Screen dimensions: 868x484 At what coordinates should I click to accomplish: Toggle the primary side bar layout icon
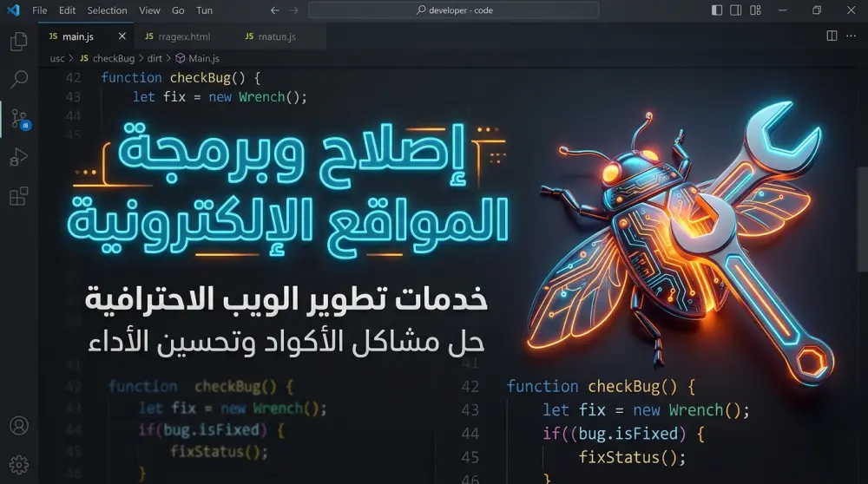[717, 10]
